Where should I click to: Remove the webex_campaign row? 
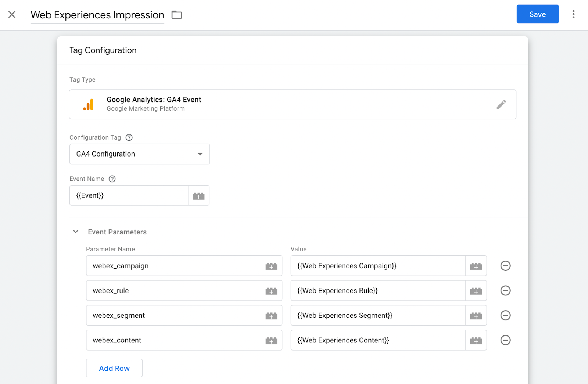pyautogui.click(x=506, y=266)
